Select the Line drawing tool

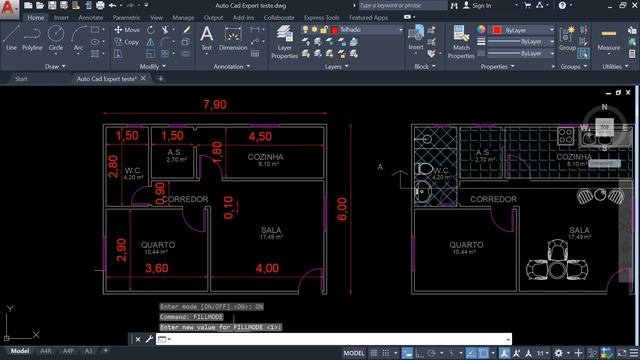pos(11,38)
